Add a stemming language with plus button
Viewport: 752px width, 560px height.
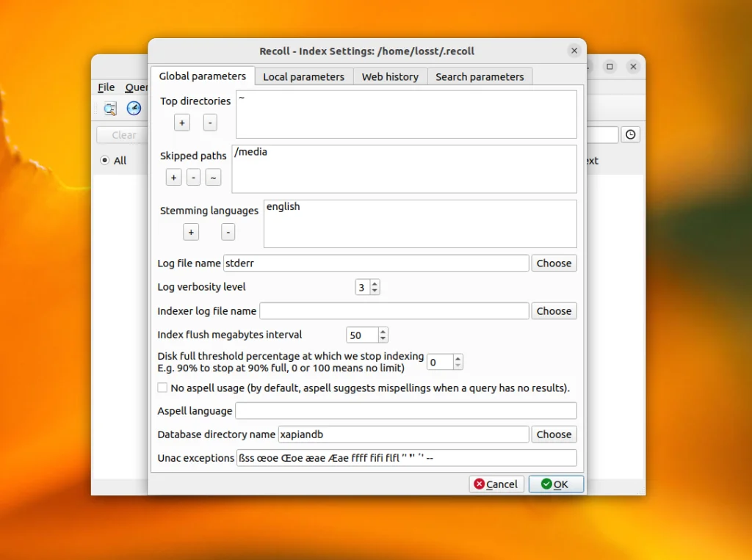(191, 232)
